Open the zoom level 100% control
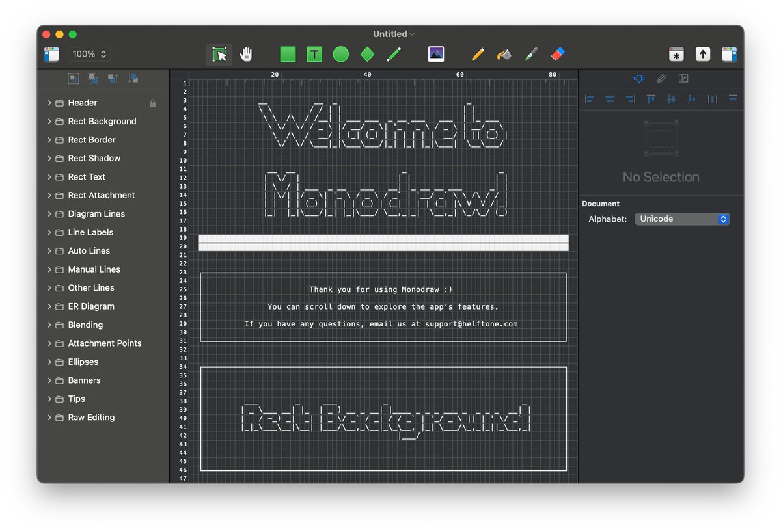 click(89, 54)
